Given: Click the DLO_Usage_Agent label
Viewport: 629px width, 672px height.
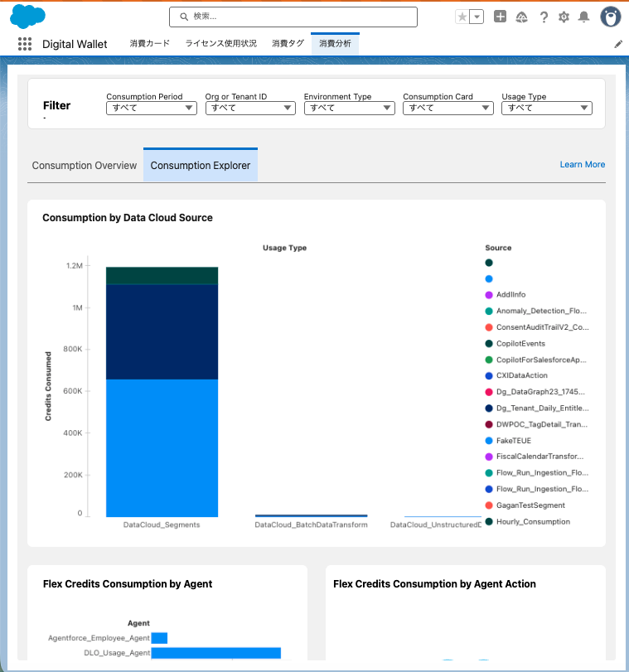Looking at the screenshot, I should point(117,653).
